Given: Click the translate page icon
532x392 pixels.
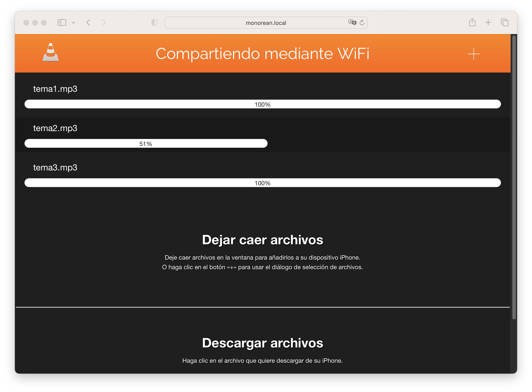Looking at the screenshot, I should tap(352, 23).
